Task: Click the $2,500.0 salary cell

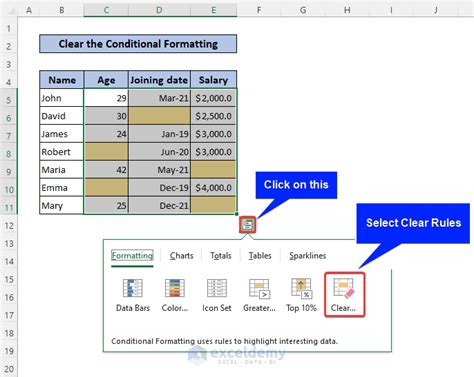Action: pos(214,116)
